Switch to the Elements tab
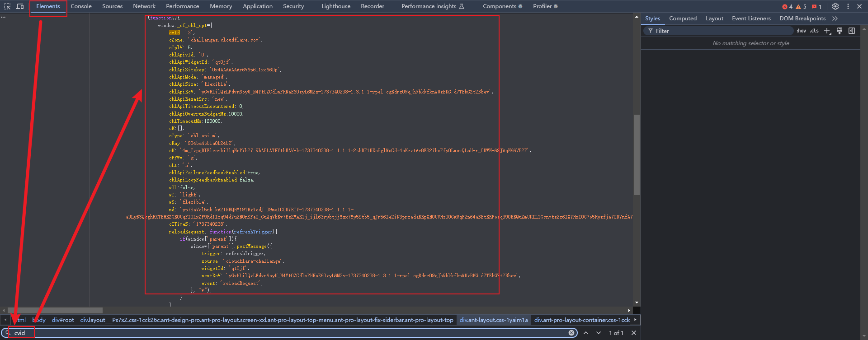The height and width of the screenshot is (340, 868). pos(48,6)
